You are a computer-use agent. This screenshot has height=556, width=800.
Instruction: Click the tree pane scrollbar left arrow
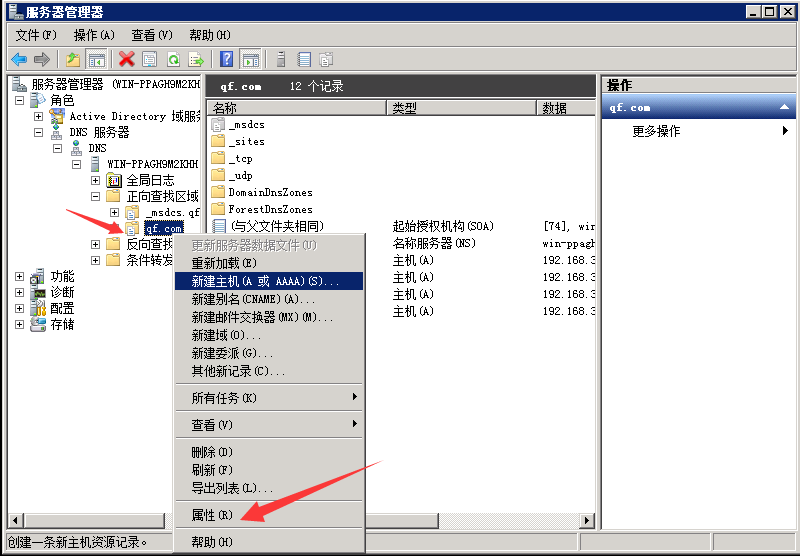15,520
